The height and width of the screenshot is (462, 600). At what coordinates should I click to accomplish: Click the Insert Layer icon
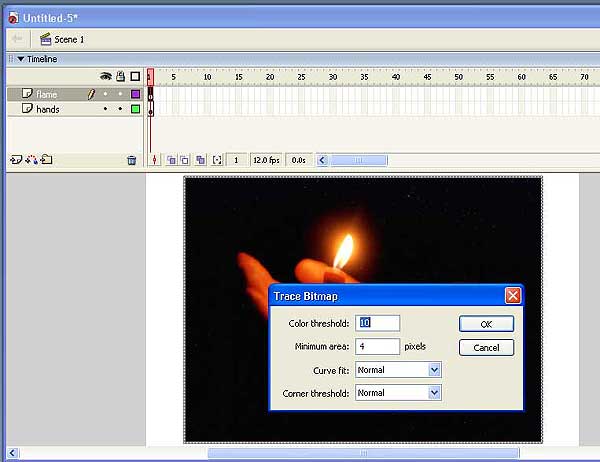[15, 160]
